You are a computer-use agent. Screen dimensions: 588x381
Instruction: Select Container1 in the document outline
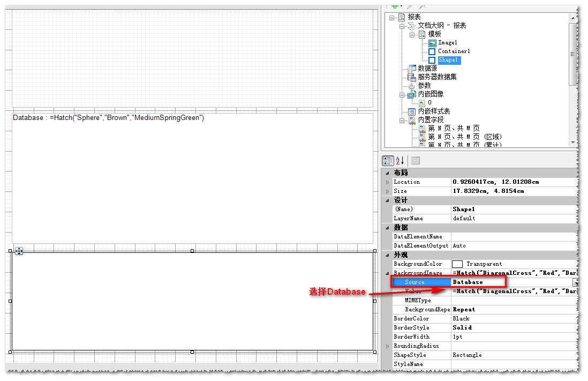pyautogui.click(x=454, y=51)
